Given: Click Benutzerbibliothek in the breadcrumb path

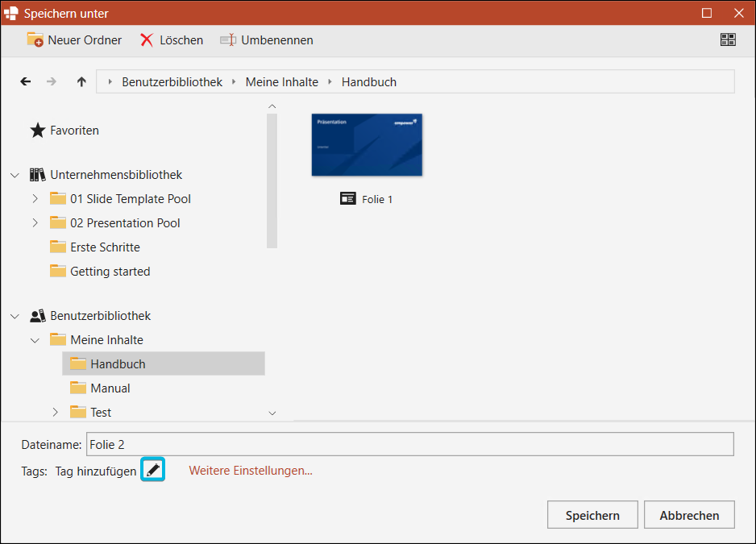Looking at the screenshot, I should (x=172, y=82).
